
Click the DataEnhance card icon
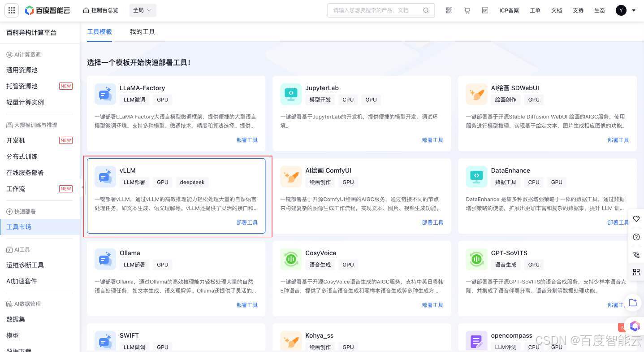(477, 177)
